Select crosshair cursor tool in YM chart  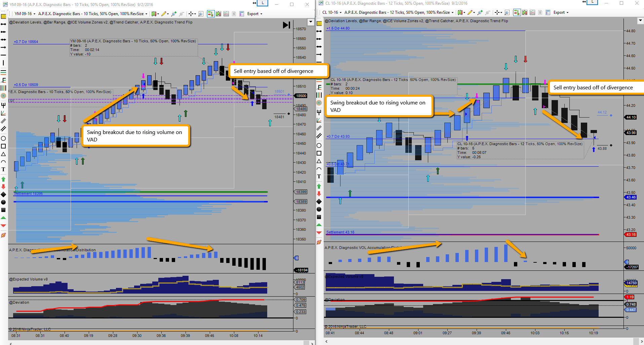191,14
